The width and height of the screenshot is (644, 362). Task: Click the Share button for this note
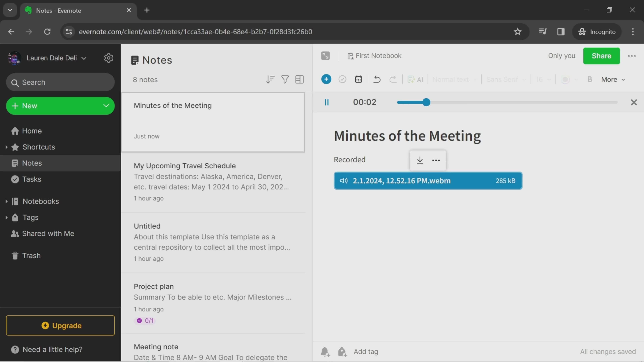pyautogui.click(x=602, y=56)
